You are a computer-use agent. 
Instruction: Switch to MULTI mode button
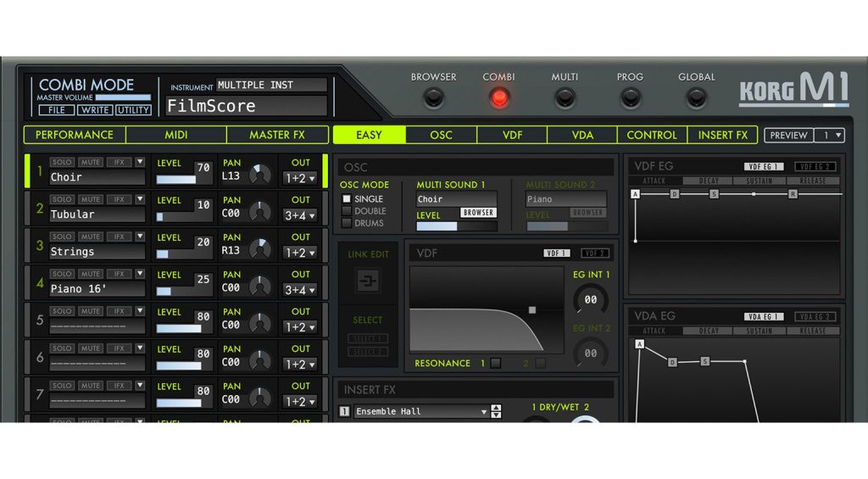click(x=565, y=98)
